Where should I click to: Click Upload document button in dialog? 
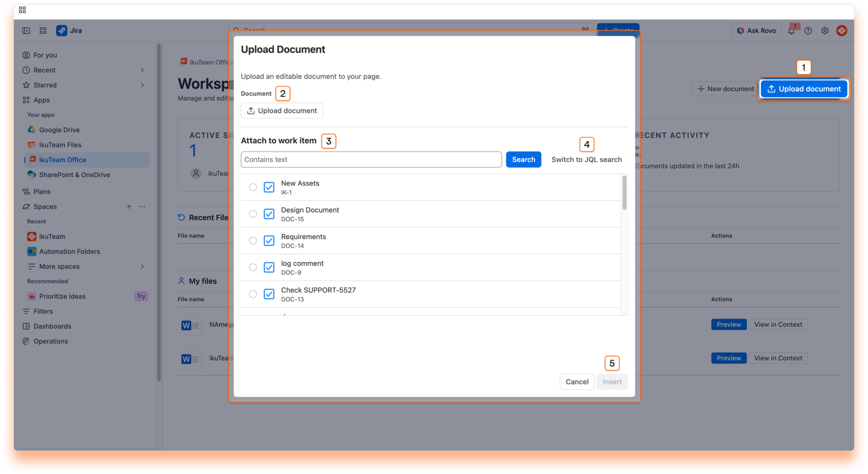282,111
